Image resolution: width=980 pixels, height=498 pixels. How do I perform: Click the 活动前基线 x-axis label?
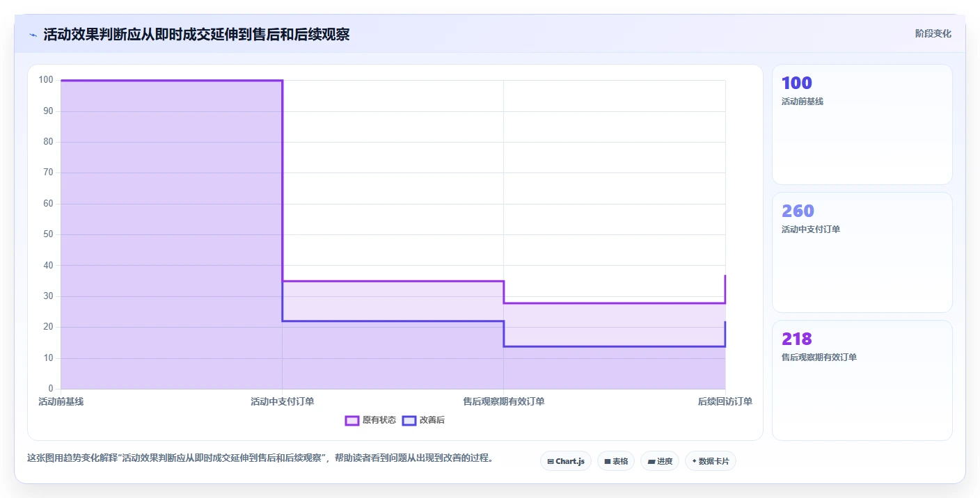coord(61,401)
